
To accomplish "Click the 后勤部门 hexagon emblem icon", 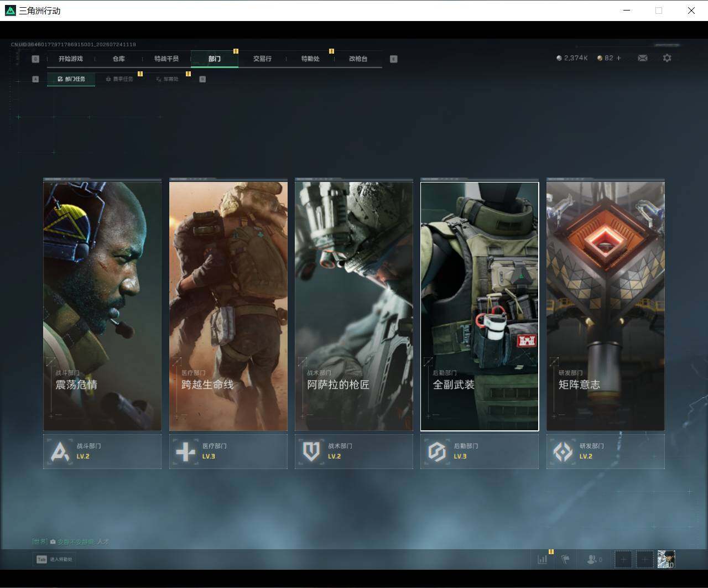I will pos(437,452).
